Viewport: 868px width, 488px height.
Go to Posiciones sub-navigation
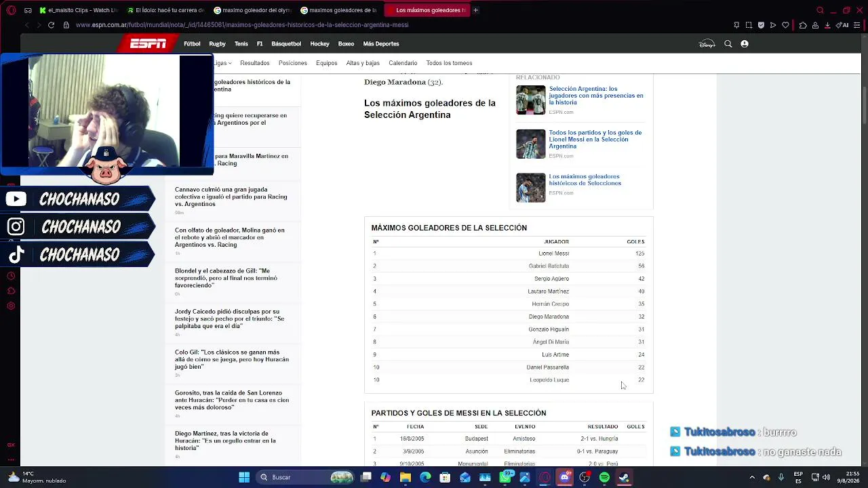pos(293,63)
